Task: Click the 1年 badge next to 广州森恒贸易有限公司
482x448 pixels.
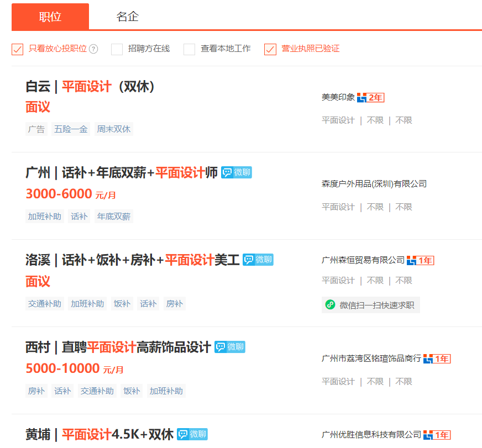Action: click(x=420, y=260)
